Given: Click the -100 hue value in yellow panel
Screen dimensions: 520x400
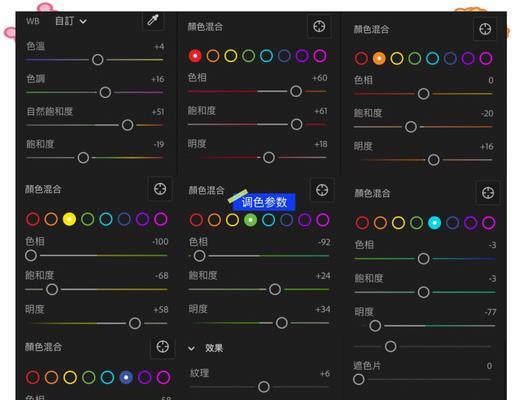Looking at the screenshot, I should pos(160,242).
